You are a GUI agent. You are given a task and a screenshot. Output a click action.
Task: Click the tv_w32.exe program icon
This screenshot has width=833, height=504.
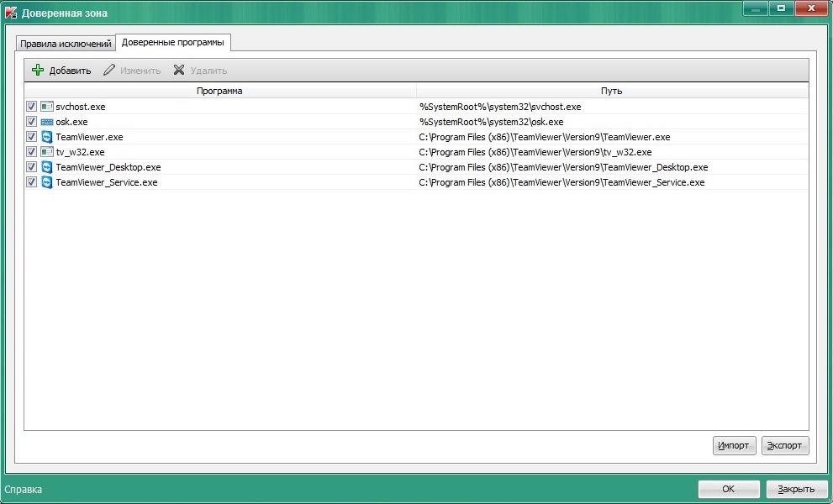(47, 152)
